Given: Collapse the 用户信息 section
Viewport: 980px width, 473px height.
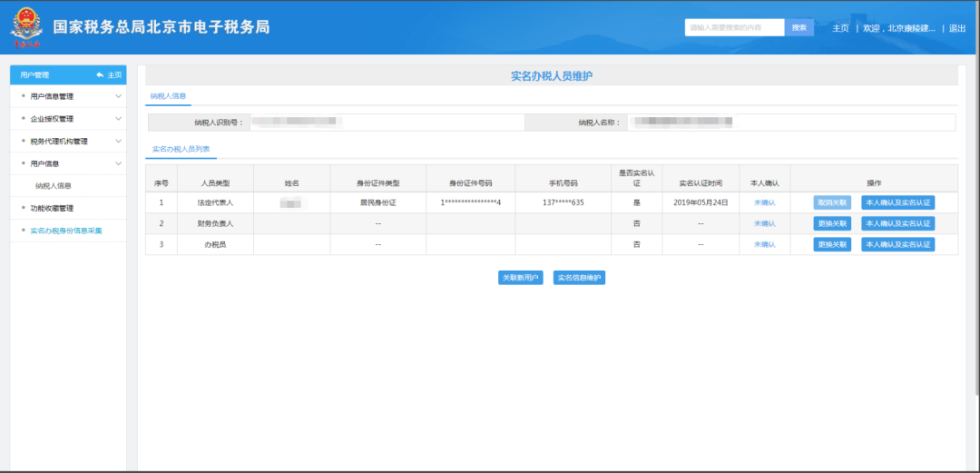Looking at the screenshot, I should point(68,163).
